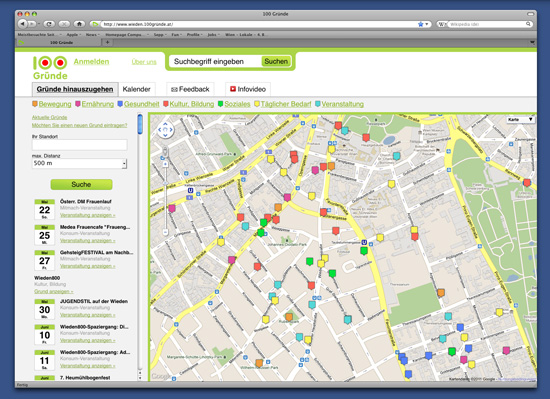Open the Aktuelle Gründe link
Image resolution: width=550 pixels, height=399 pixels.
pos(49,117)
